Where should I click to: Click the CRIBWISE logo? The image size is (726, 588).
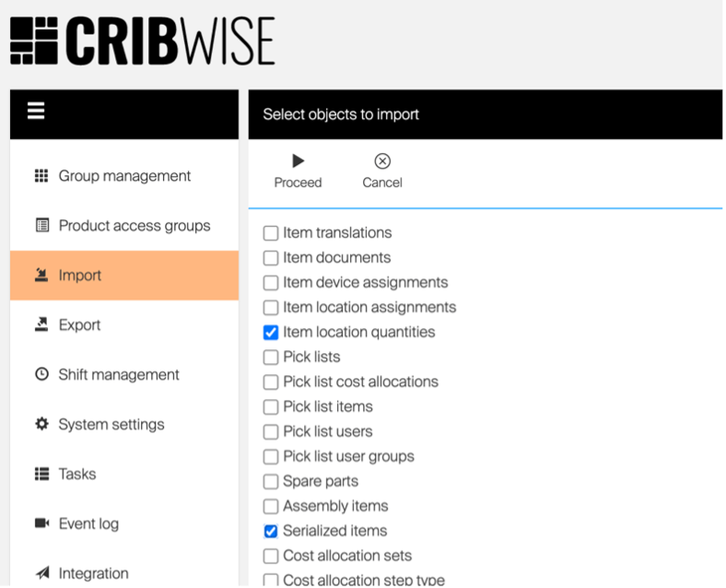click(143, 41)
